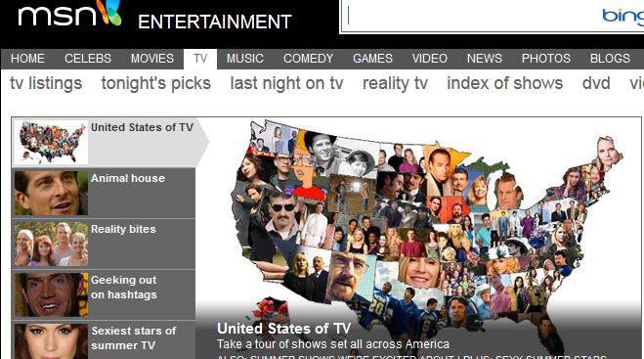Image resolution: width=644 pixels, height=359 pixels.
Task: Select United States of TV sidebar title
Action: click(x=142, y=127)
